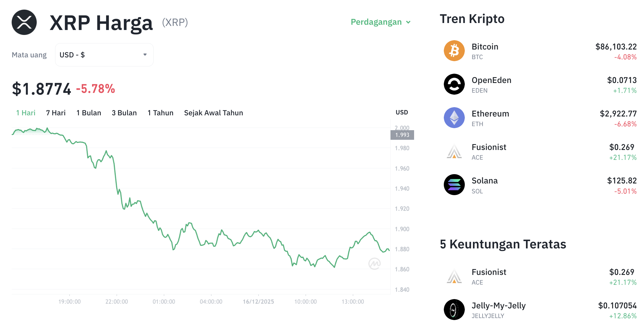Open the 3 Bulan chart view

tap(124, 113)
